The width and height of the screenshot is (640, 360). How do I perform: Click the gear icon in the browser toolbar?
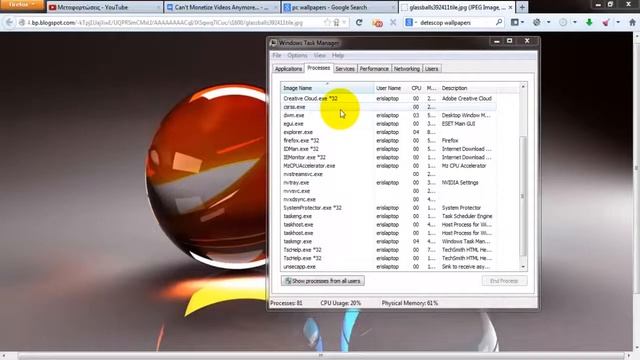point(537,23)
